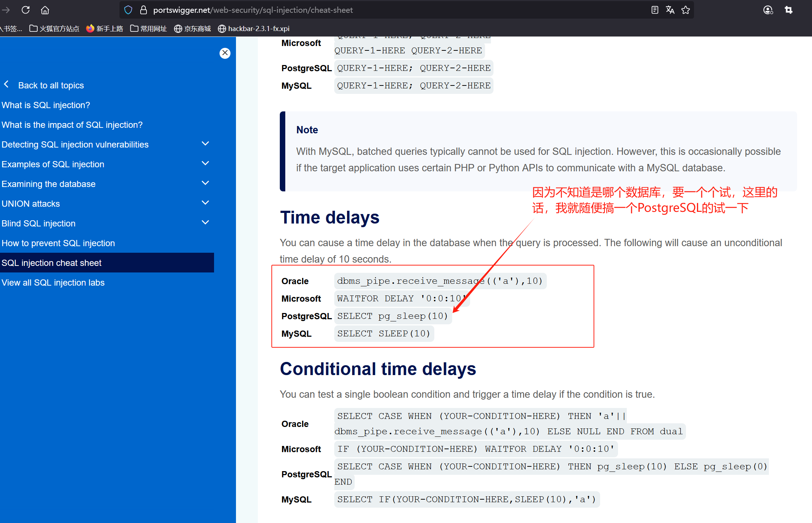Toggle reader view icon in address bar
Image resolution: width=812 pixels, height=523 pixels.
(x=655, y=10)
